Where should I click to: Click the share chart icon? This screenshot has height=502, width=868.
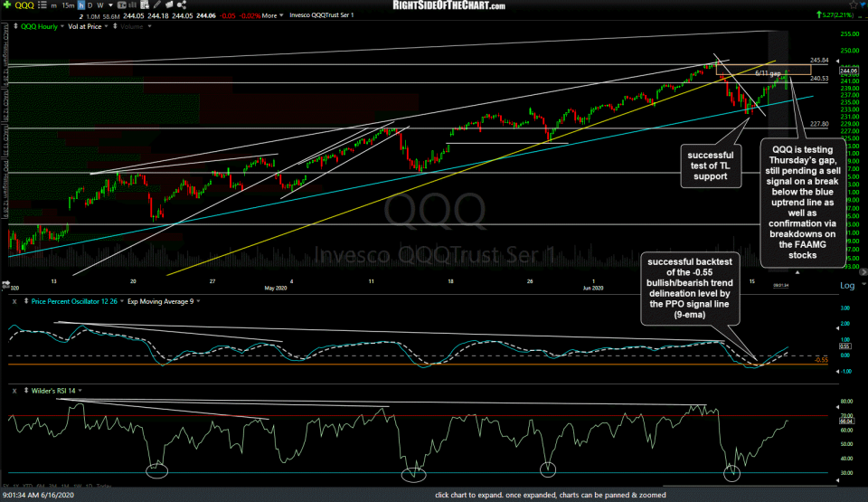[182, 5]
